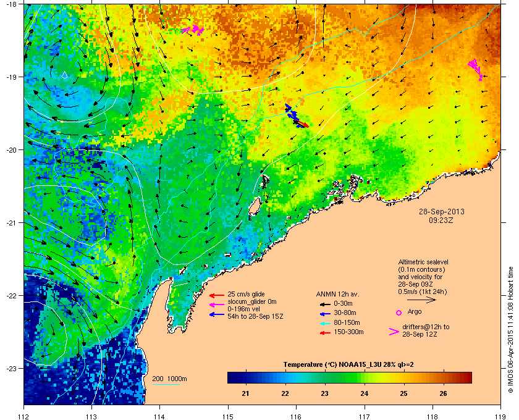Click the colorbar tick label 21
519x420 pixels.
point(245,393)
